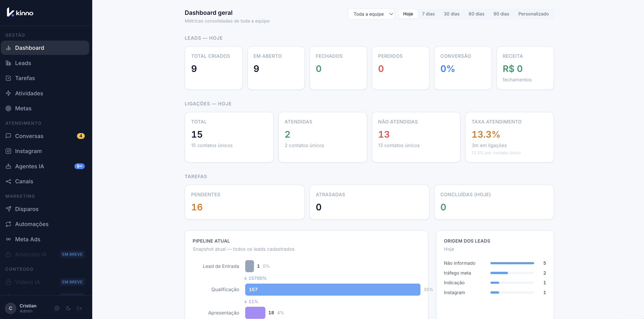Open Conversas badge showing 4
Viewport: 644px width, 319px height.
80,136
